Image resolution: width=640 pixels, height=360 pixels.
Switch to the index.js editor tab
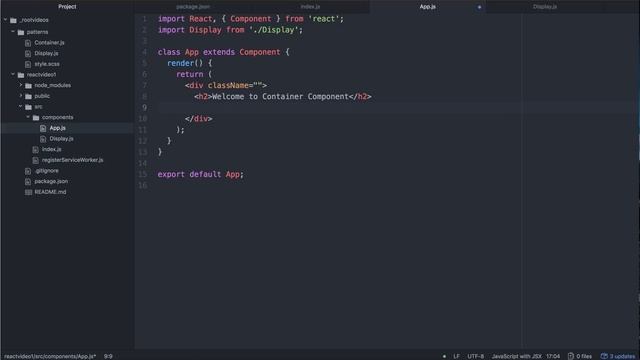[310, 7]
